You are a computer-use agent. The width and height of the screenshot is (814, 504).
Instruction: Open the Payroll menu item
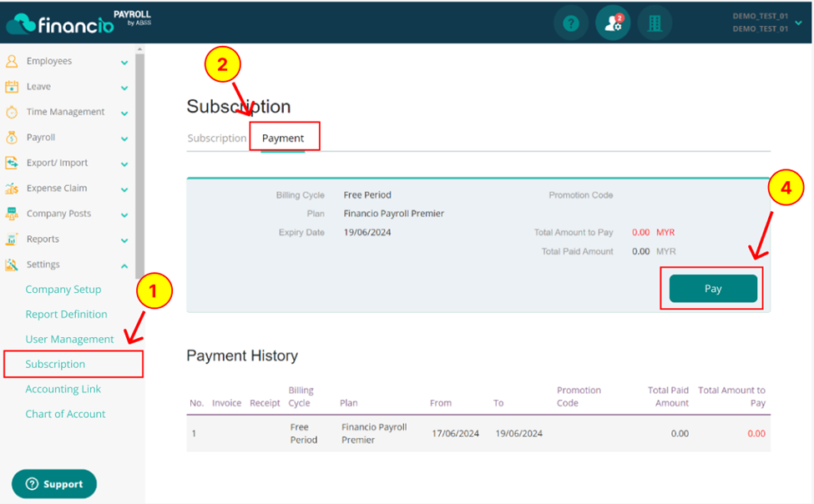pyautogui.click(x=41, y=137)
